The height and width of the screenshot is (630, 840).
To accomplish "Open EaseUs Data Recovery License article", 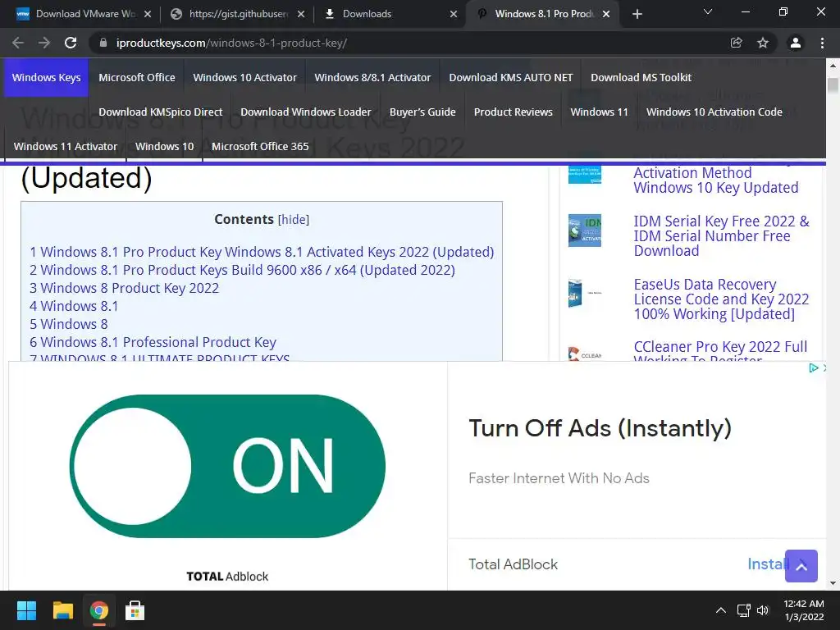I will pyautogui.click(x=721, y=299).
